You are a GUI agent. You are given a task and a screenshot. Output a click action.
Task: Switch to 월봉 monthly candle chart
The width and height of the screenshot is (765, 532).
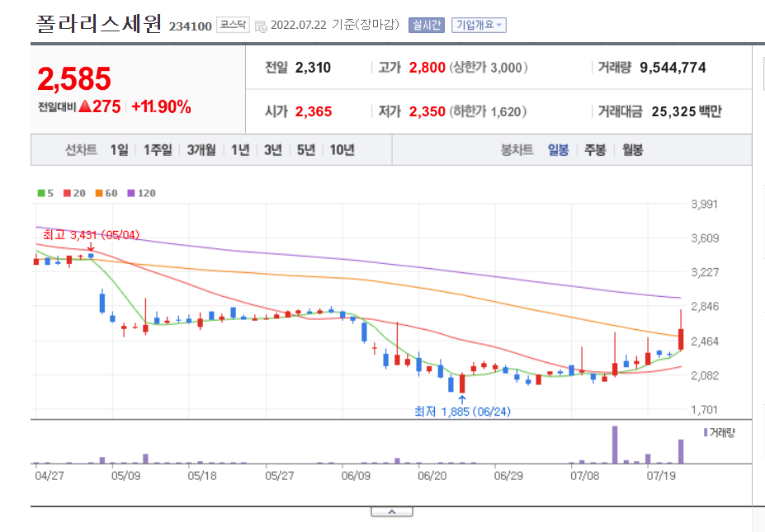tap(632, 149)
